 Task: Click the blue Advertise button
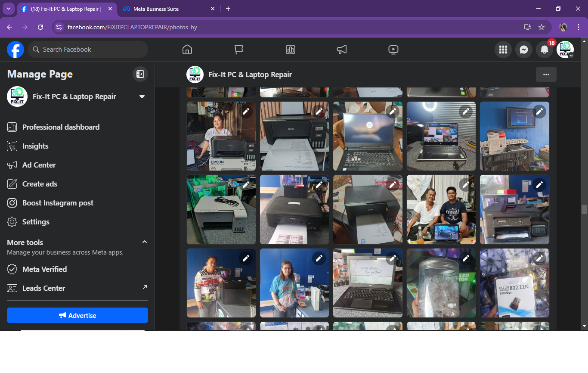(77, 315)
